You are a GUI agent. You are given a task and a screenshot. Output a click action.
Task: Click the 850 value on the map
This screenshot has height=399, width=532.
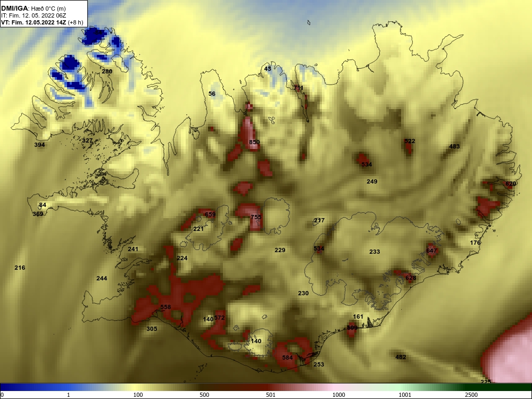coord(254,142)
